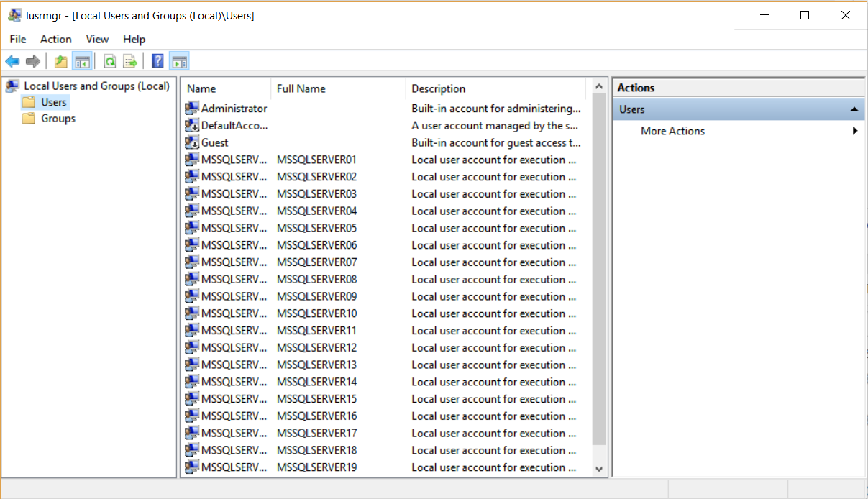868x499 pixels.
Task: Click the Groups folder icon in the tree
Action: (29, 119)
